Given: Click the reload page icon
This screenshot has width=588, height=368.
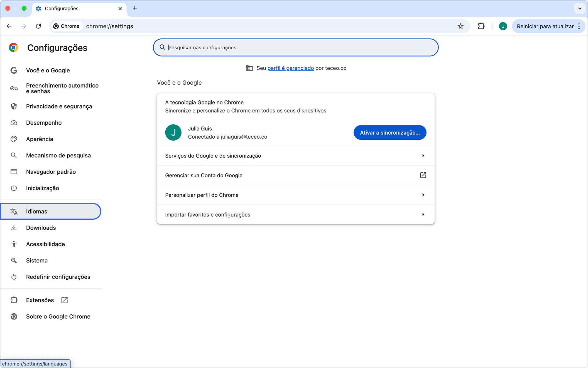Looking at the screenshot, I should pyautogui.click(x=38, y=26).
